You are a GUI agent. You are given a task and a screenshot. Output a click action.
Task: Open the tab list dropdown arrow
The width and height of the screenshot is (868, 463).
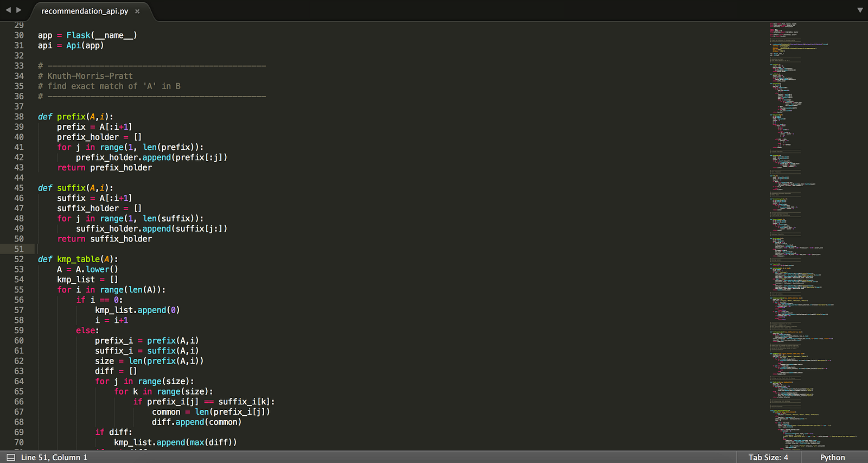[860, 10]
